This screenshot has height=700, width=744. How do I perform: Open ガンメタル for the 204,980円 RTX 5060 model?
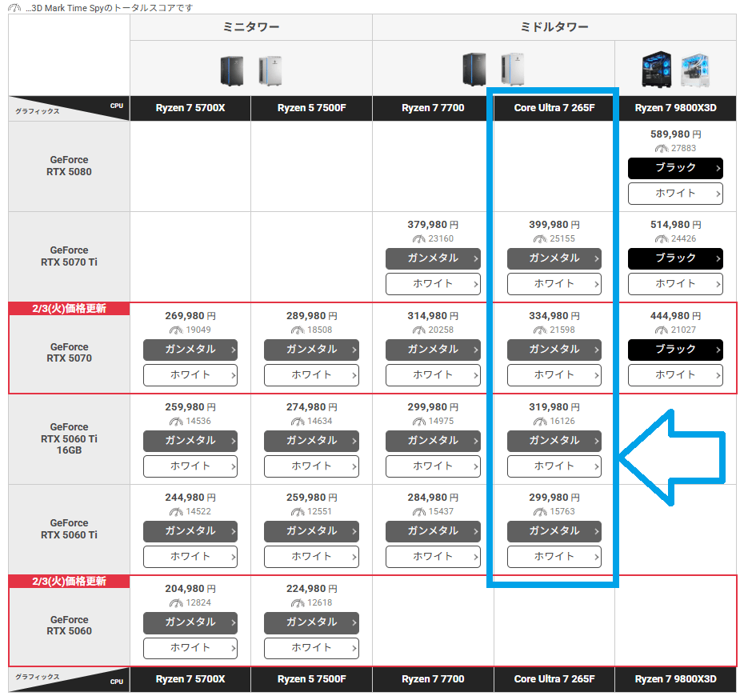click(190, 622)
